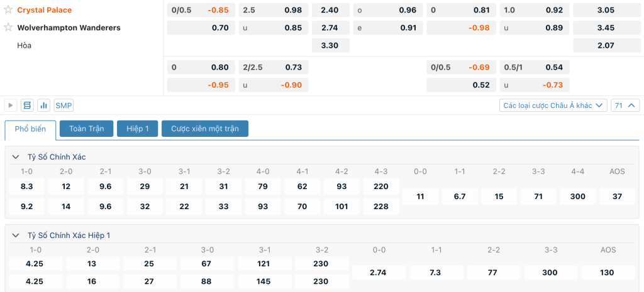Select correct score 3-2 odds 31
Screen dimensions: 644x292
(223, 187)
